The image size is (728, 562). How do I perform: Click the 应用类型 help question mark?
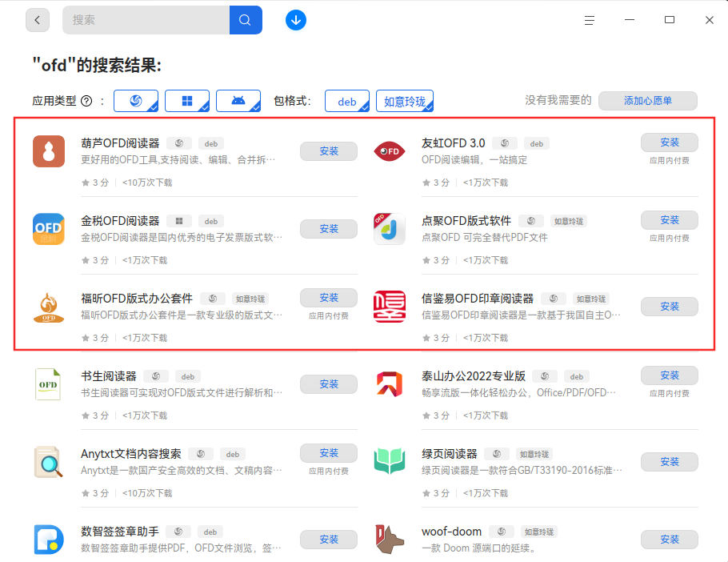coord(87,101)
